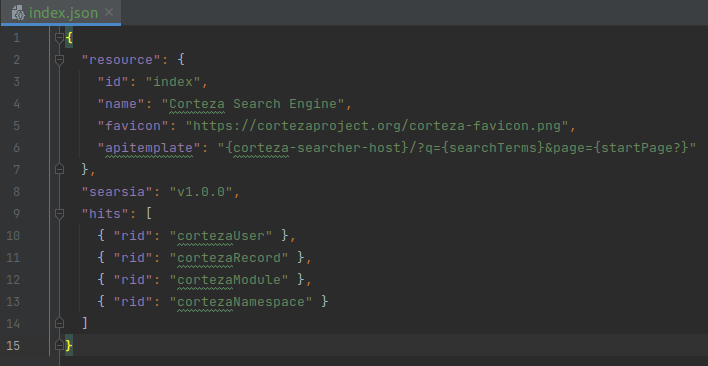Viewport: 708px width, 366px height.
Task: Open the cortezaproject.org favicon URL string
Action: tap(377, 126)
